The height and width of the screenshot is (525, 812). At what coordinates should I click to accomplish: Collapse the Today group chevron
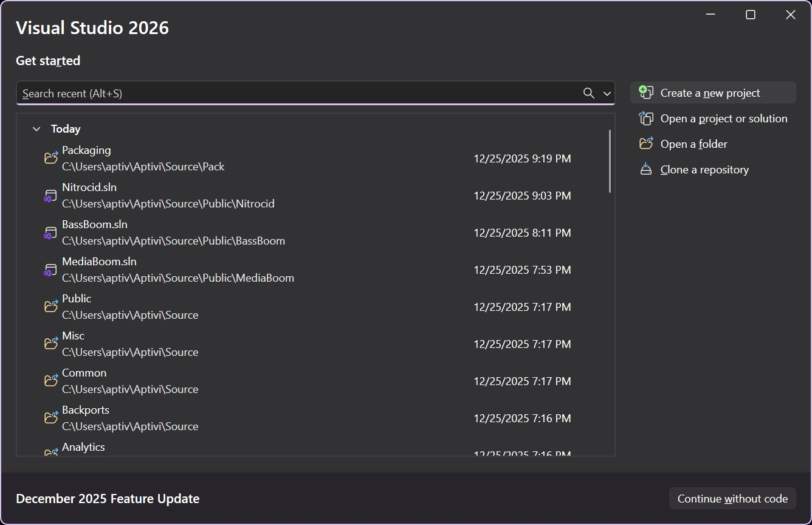pyautogui.click(x=36, y=129)
